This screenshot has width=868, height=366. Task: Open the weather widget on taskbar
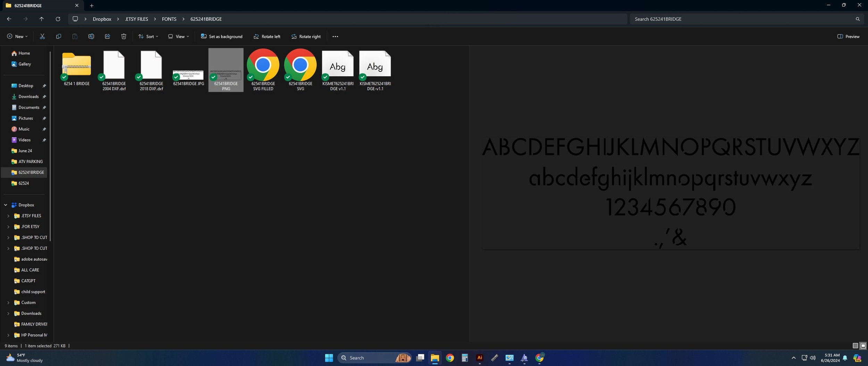point(24,358)
